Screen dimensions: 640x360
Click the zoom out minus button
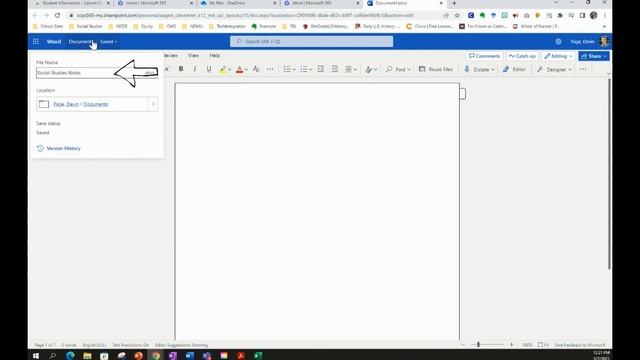463,345
